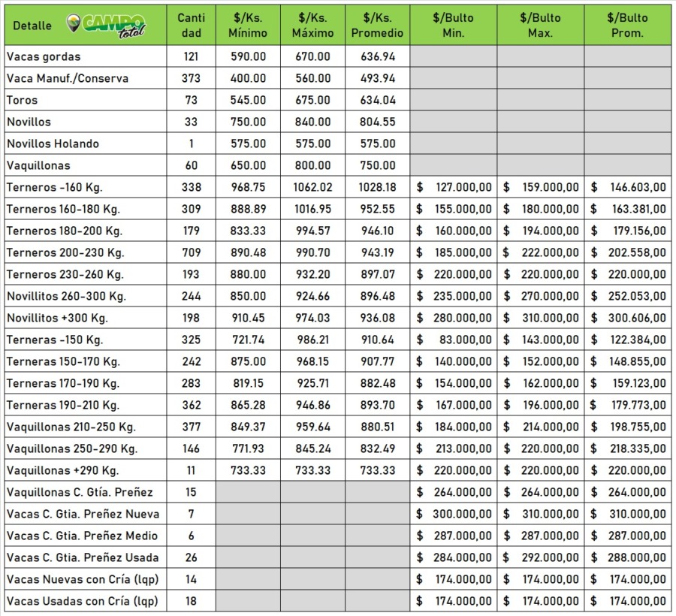Select the Vacas gordas row label
The height and width of the screenshot is (616, 676).
coord(44,56)
